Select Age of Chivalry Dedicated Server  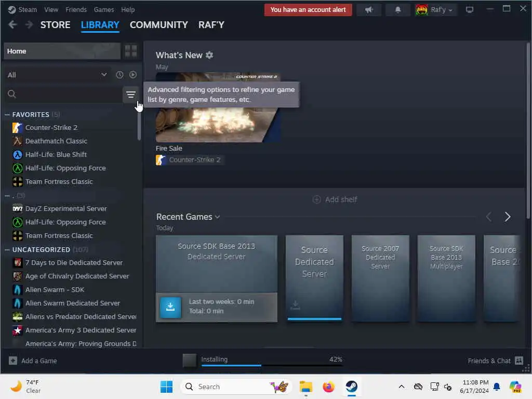[x=77, y=276]
